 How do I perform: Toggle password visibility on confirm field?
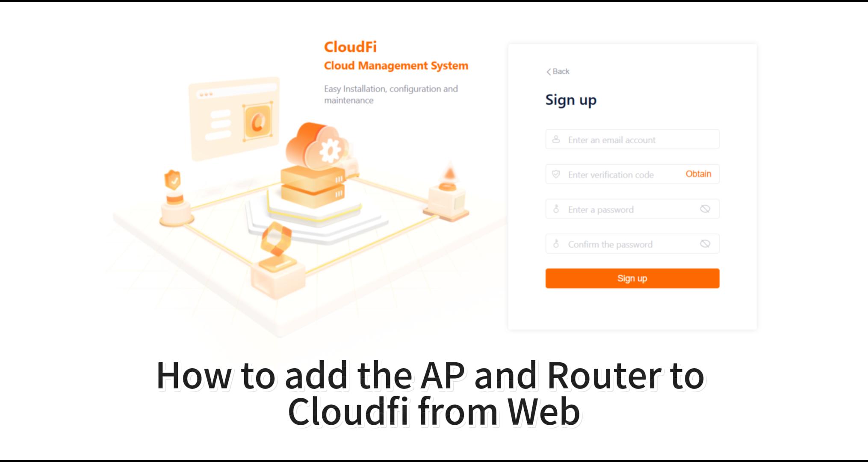point(705,244)
